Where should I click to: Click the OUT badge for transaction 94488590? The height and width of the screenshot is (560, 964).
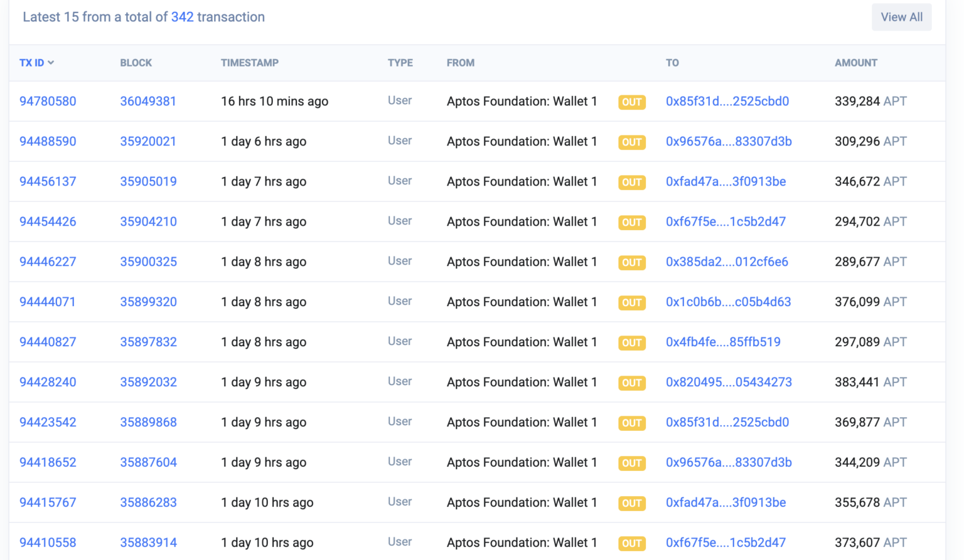pyautogui.click(x=631, y=142)
